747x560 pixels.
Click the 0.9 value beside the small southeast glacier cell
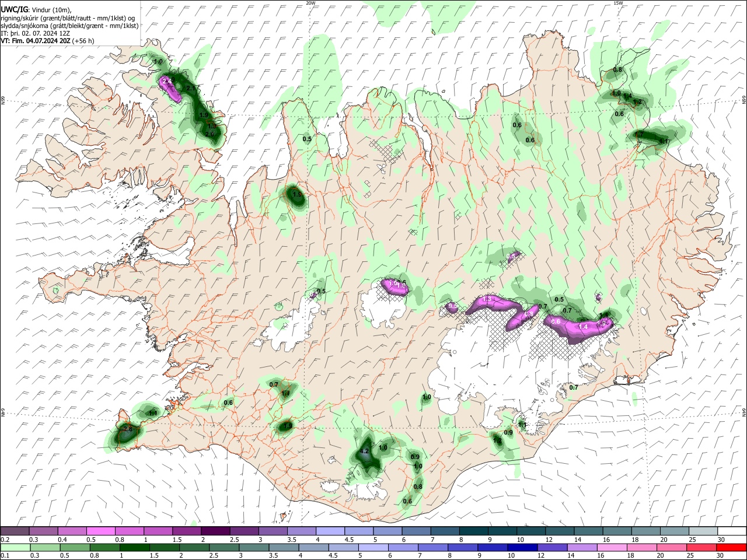coord(508,432)
